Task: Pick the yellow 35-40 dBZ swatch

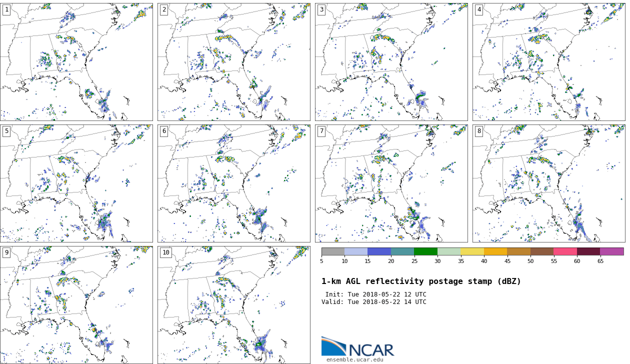Action: pyautogui.click(x=472, y=251)
